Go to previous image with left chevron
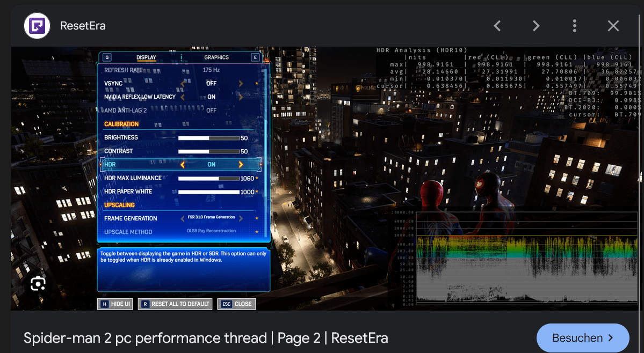This screenshot has height=353, width=644. point(497,26)
